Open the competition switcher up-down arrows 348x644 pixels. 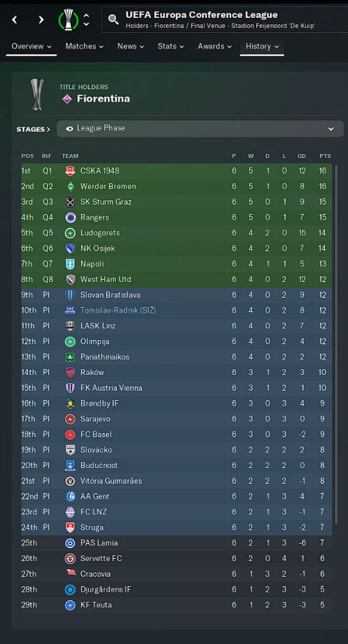86,19
